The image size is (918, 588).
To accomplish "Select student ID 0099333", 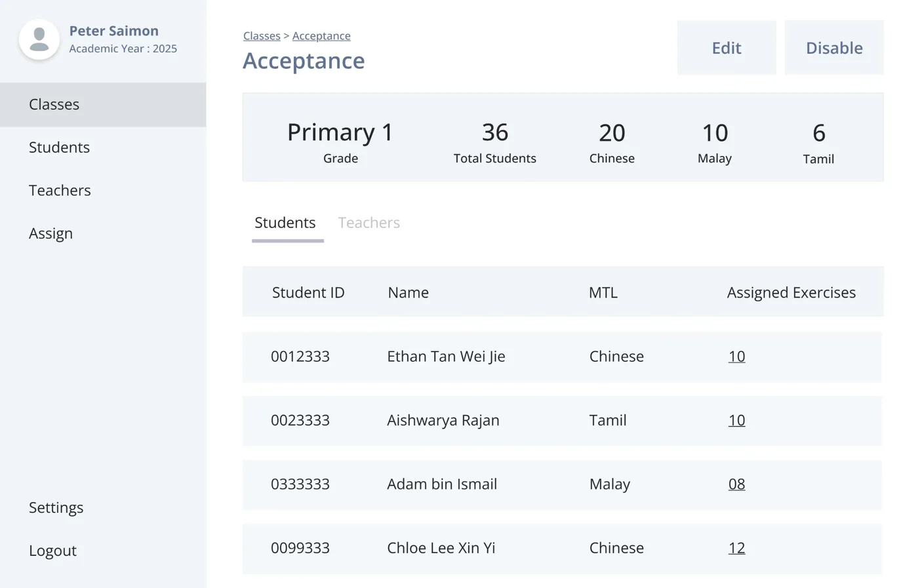I will pyautogui.click(x=300, y=548).
